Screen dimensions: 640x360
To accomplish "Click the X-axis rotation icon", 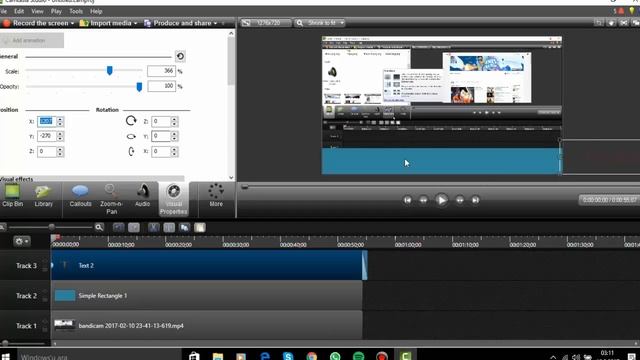I will [131, 151].
